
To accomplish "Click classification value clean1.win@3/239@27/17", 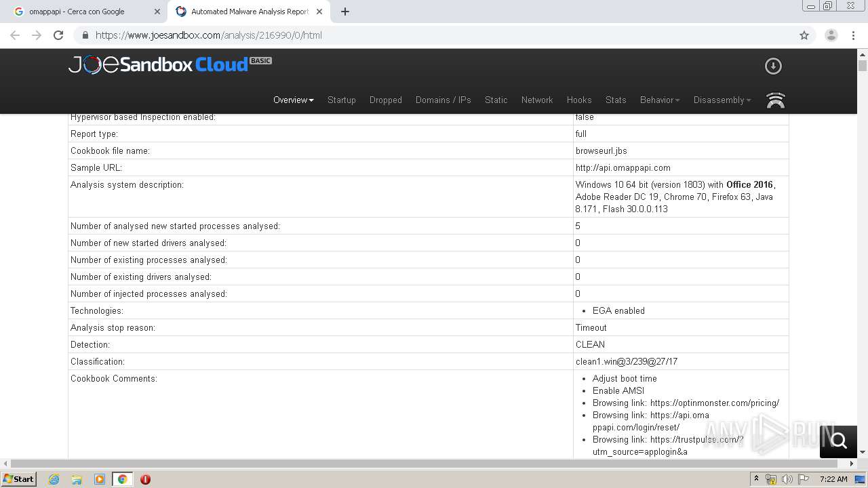I will click(x=627, y=361).
